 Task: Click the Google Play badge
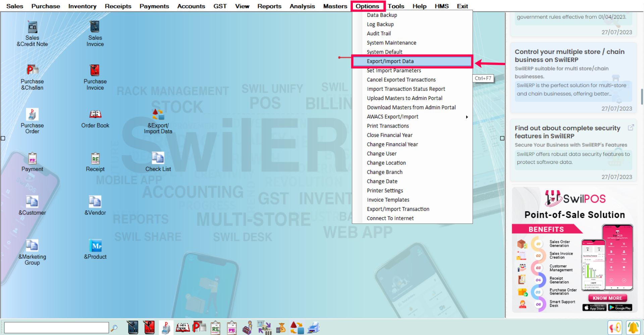point(620,307)
